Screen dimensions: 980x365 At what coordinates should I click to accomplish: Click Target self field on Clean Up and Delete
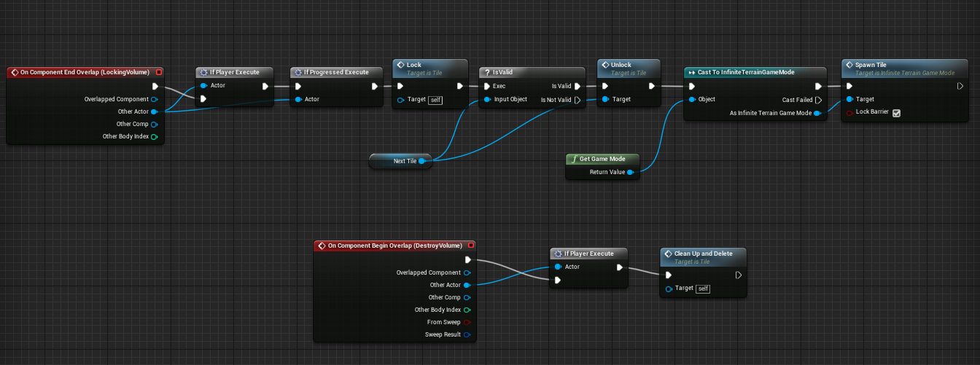click(703, 289)
